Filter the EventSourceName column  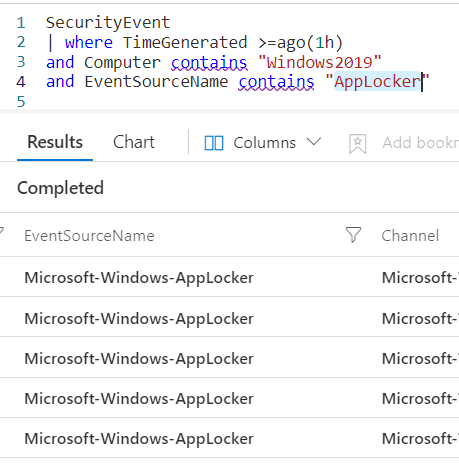pyautogui.click(x=353, y=235)
